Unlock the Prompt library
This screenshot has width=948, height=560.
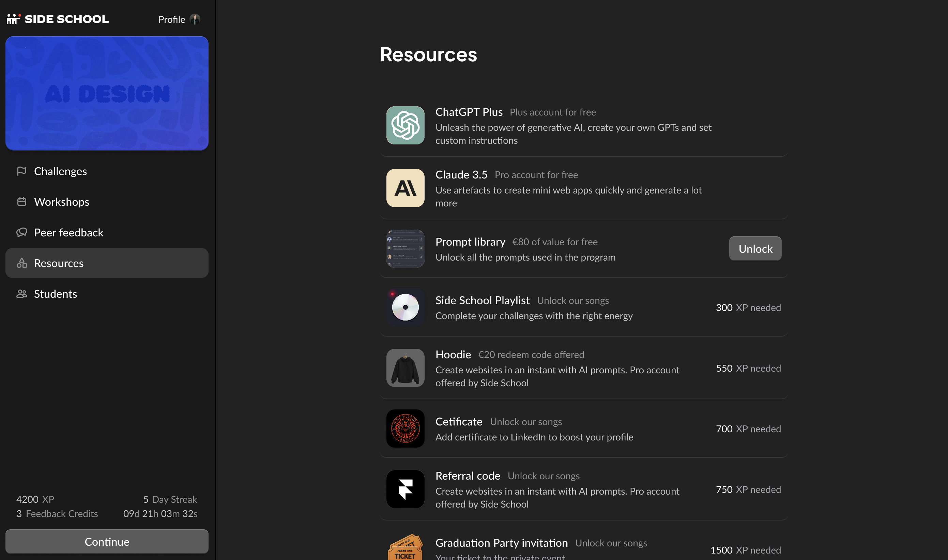tap(755, 249)
